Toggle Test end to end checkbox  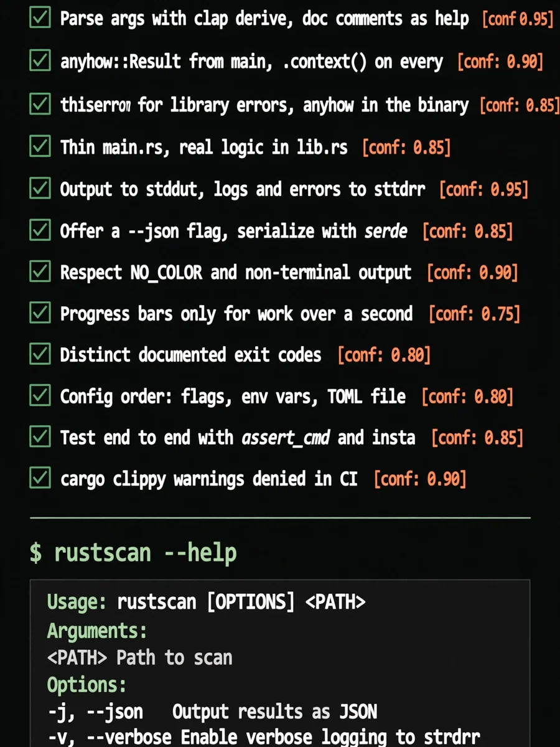[40, 437]
